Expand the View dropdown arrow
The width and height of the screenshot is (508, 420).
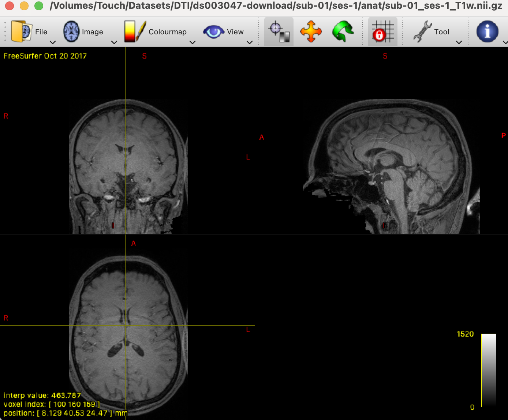pyautogui.click(x=250, y=42)
